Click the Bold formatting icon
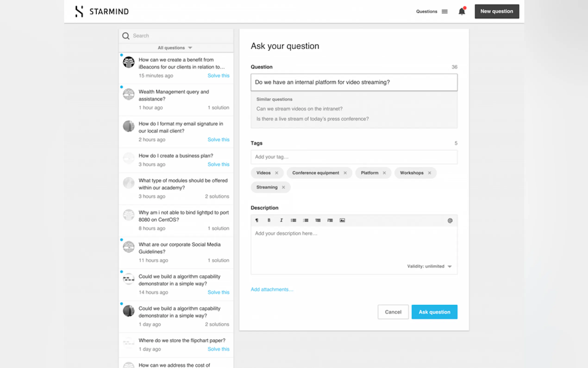 [x=269, y=220]
